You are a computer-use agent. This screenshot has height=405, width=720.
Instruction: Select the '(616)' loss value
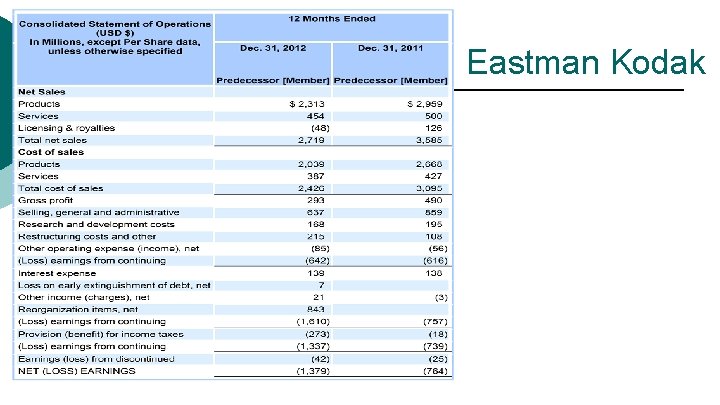(x=435, y=260)
